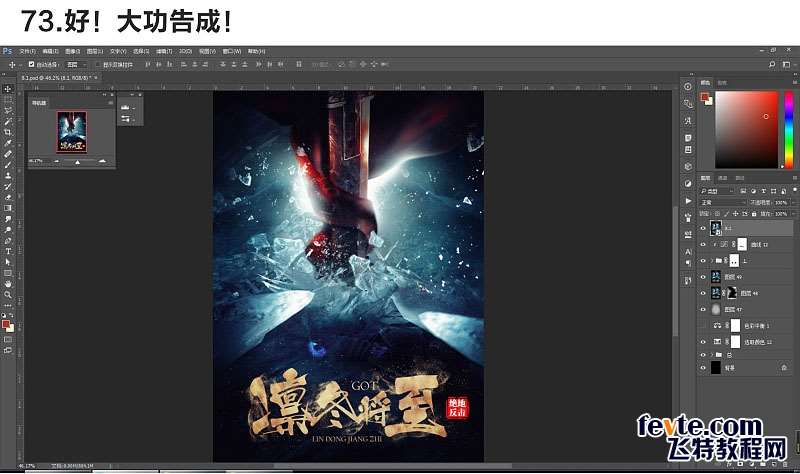The image size is (800, 474).
Task: Select the Eraser tool
Action: coord(8,197)
